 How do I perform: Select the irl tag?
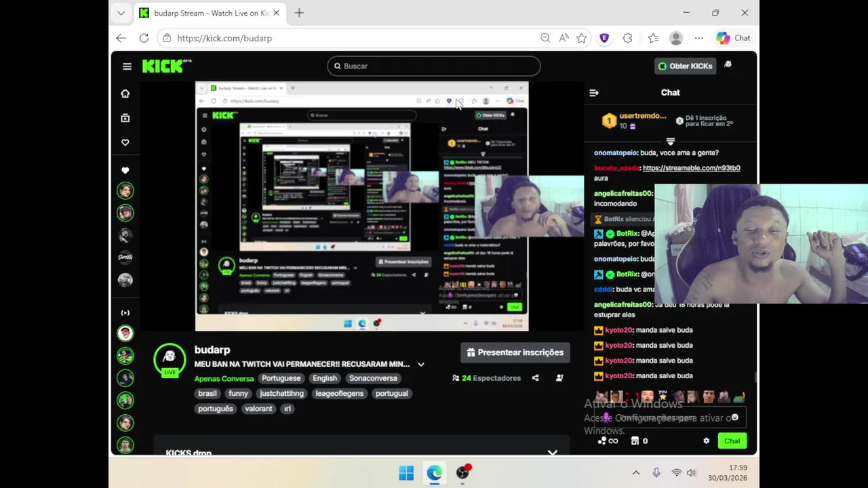point(288,409)
